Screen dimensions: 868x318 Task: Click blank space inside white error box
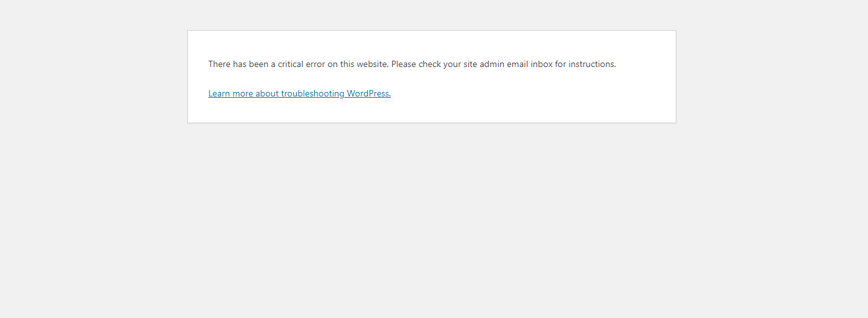pyautogui.click(x=543, y=96)
